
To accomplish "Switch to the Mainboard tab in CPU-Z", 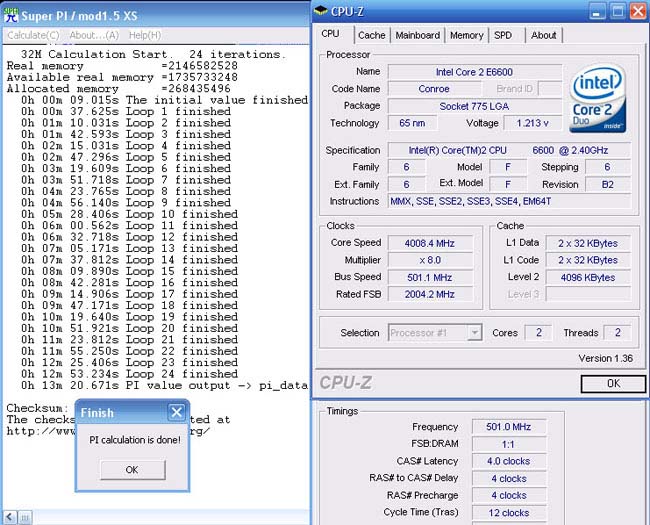I will 417,35.
